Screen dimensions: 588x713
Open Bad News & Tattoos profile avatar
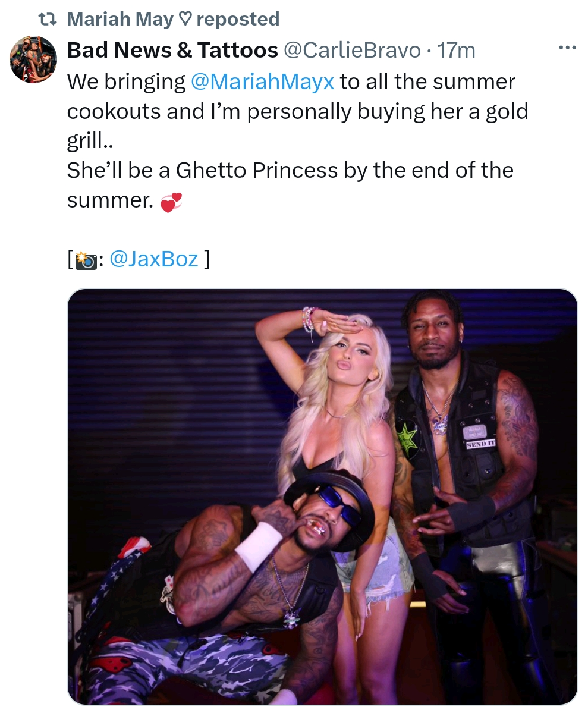point(33,59)
